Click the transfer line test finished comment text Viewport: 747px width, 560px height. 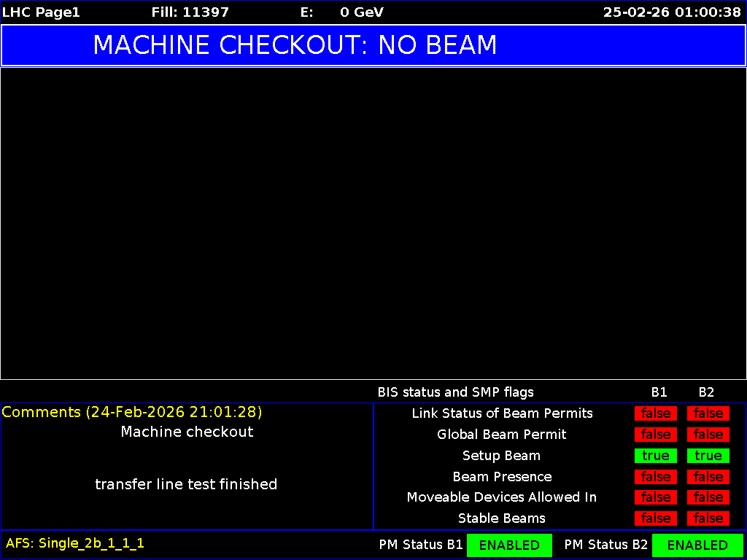click(x=186, y=484)
